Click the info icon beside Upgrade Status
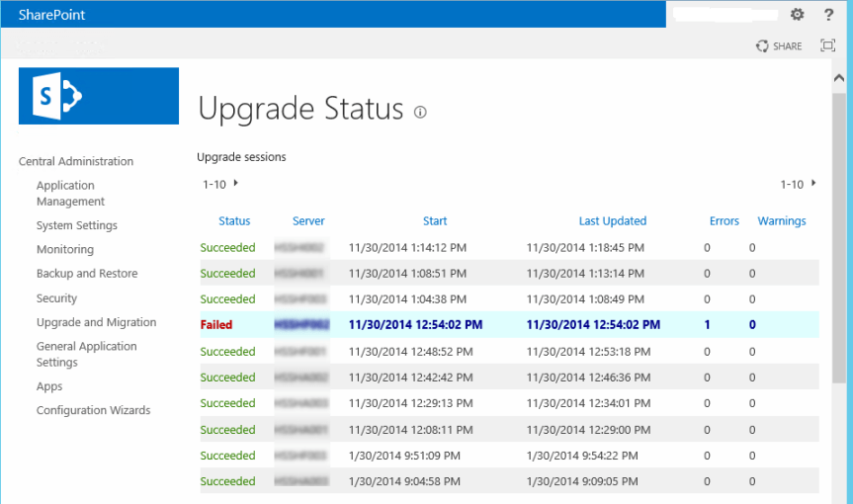Viewport: 853px width, 504px height. 420,112
